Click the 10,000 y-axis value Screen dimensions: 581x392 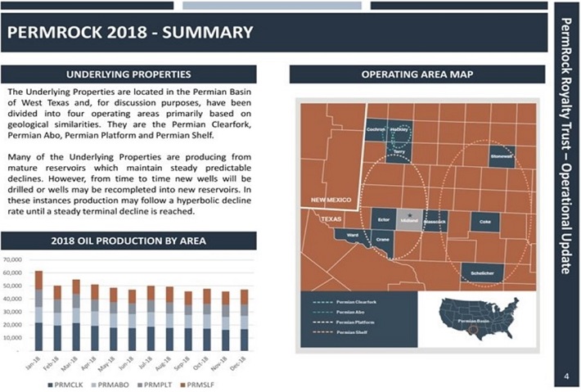pyautogui.click(x=12, y=338)
